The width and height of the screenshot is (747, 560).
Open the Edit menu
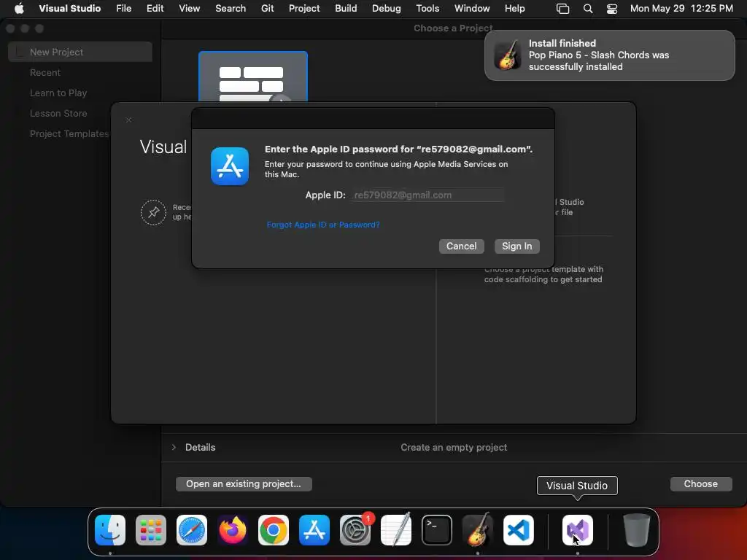pyautogui.click(x=155, y=8)
